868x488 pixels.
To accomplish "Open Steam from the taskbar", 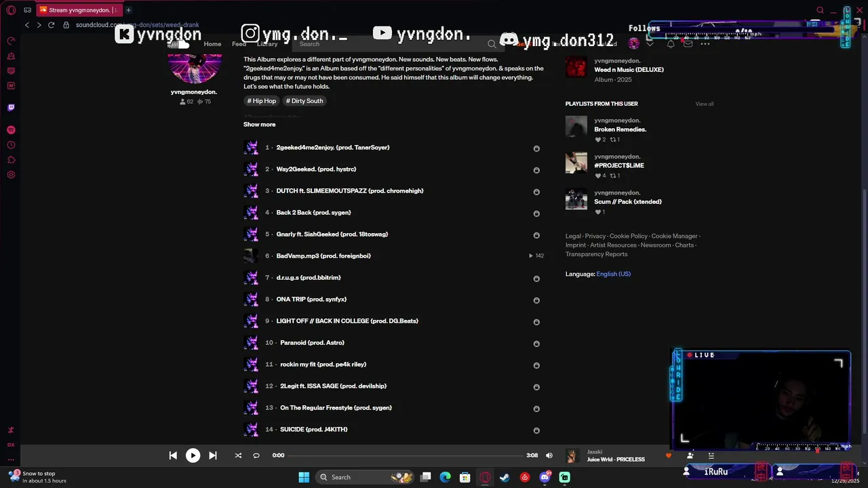I will tap(505, 477).
